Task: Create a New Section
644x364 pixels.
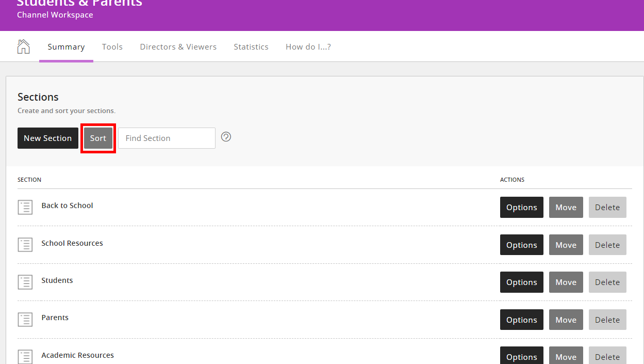Action: click(48, 138)
